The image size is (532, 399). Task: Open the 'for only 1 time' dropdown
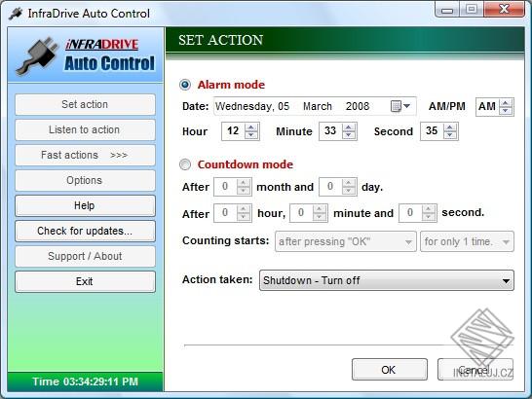467,241
